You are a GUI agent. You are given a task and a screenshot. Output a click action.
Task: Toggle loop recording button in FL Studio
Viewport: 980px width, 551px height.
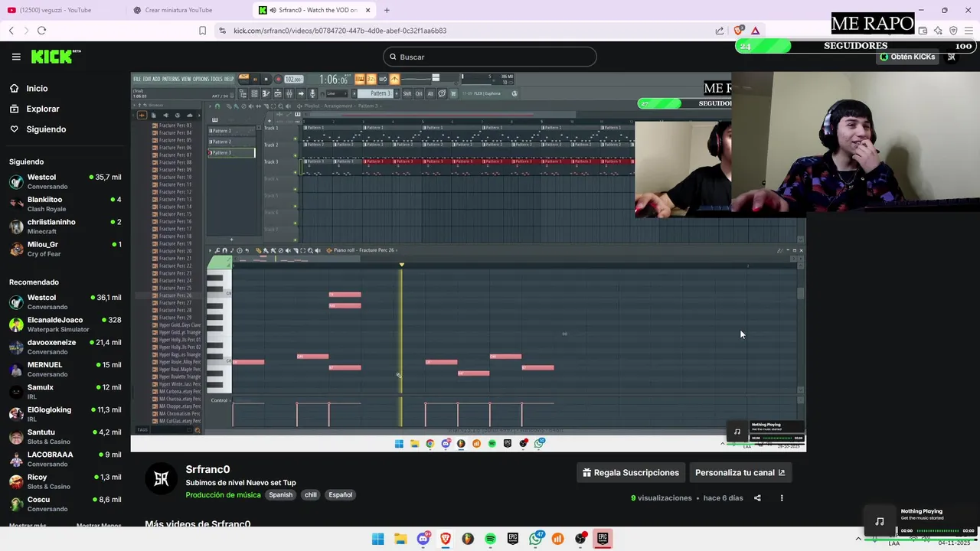point(383,79)
